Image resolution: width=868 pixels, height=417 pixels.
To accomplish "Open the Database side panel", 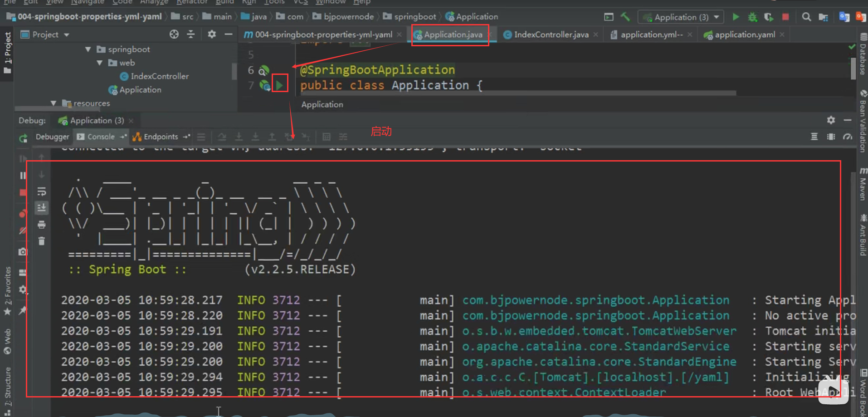I will coord(863,54).
